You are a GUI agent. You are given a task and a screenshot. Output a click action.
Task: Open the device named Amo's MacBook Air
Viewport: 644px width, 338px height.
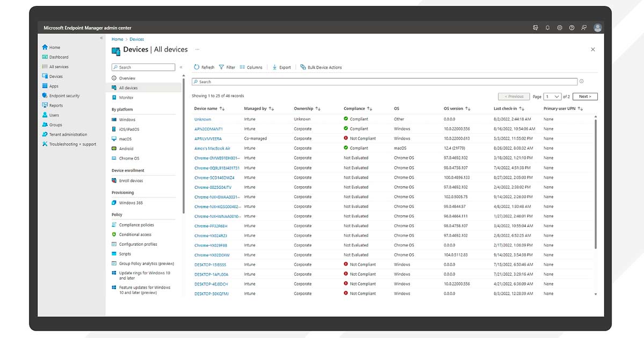click(x=212, y=148)
